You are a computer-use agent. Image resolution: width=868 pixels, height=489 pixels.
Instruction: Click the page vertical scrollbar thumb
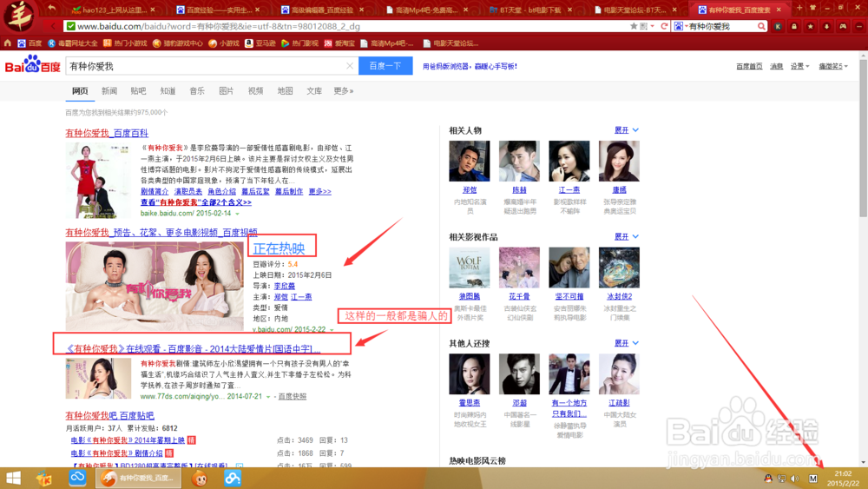863,137
